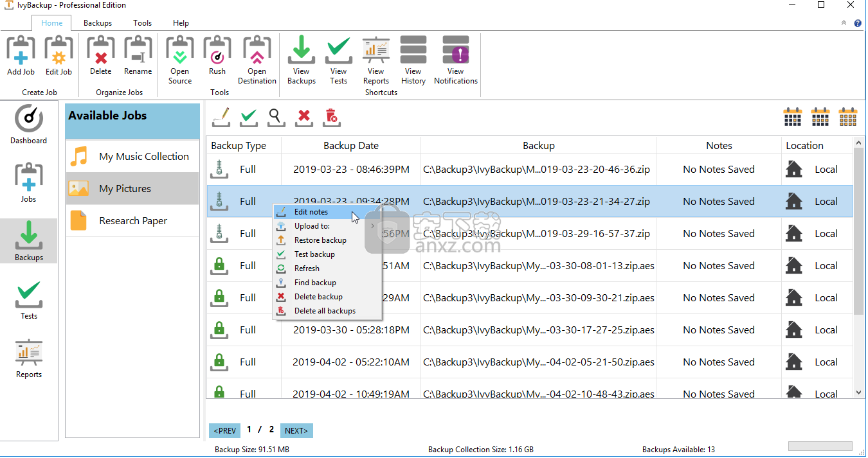868x458 pixels.
Task: Choose Test backup from context menu
Action: [328, 254]
